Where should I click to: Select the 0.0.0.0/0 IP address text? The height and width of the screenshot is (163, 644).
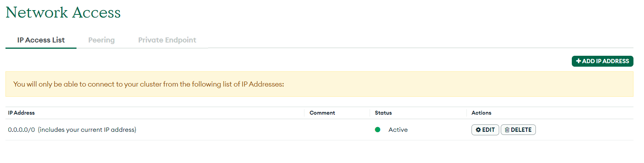(x=21, y=130)
